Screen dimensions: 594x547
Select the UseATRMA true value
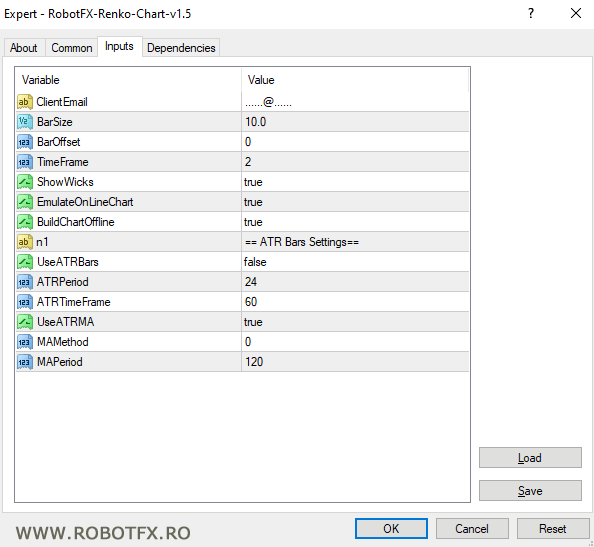253,322
